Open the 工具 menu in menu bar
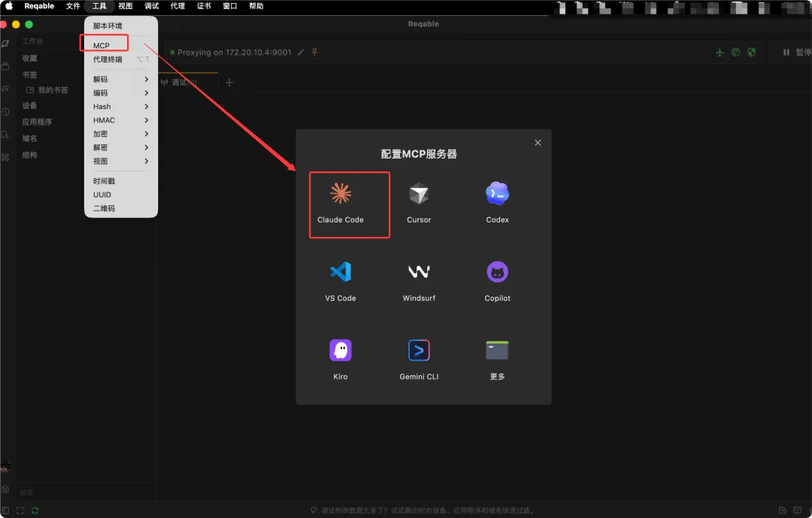 [x=99, y=6]
